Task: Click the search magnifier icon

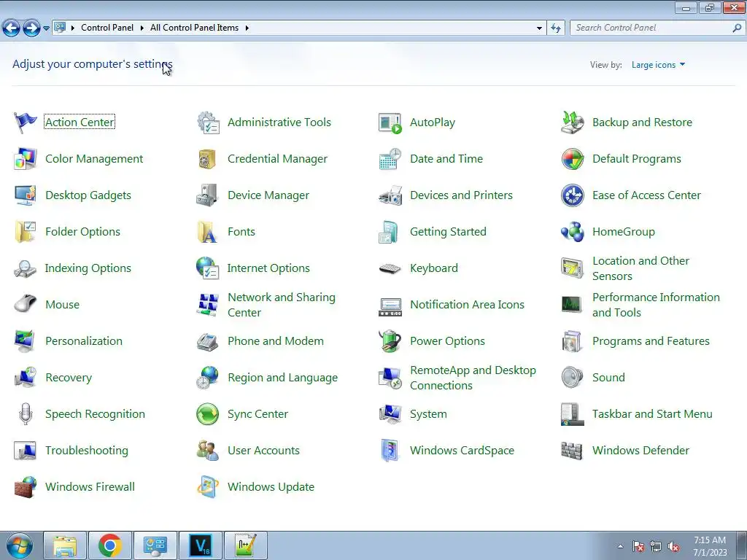Action: [x=737, y=28]
